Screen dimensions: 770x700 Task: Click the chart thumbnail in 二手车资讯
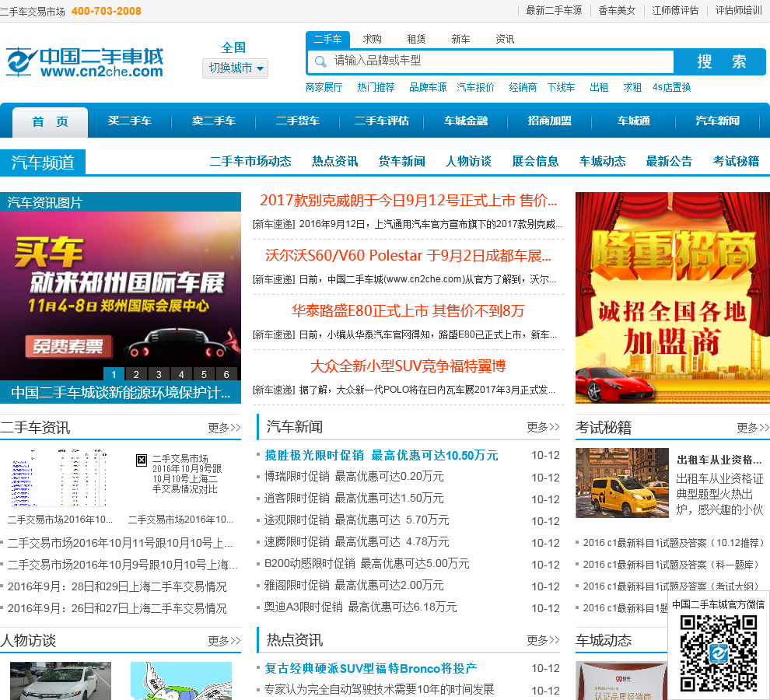(x=60, y=478)
